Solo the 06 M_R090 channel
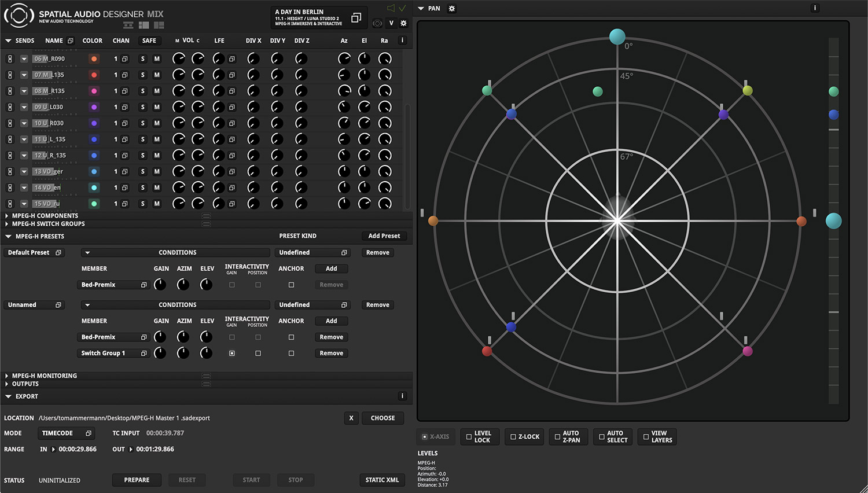Screen dimensions: 868x493 pyautogui.click(x=143, y=59)
